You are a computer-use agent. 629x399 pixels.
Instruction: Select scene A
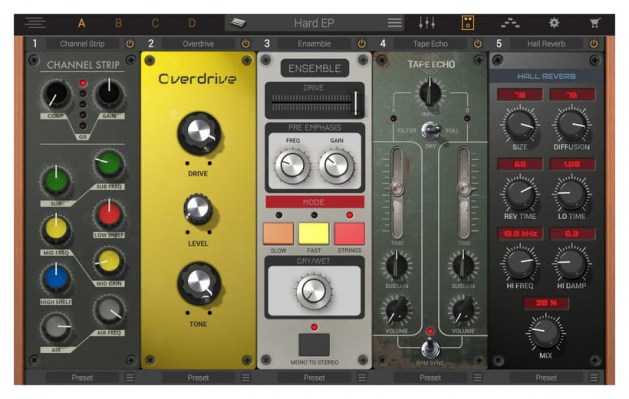coord(81,23)
